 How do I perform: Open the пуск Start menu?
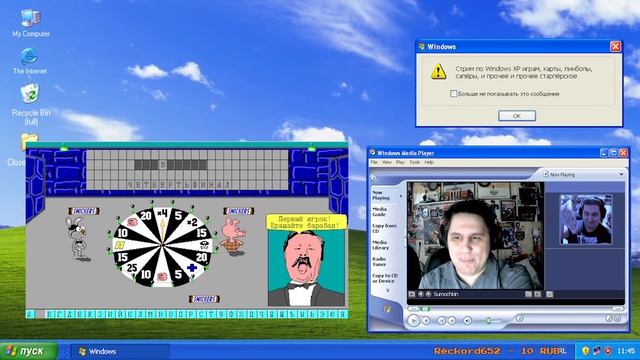(x=29, y=351)
